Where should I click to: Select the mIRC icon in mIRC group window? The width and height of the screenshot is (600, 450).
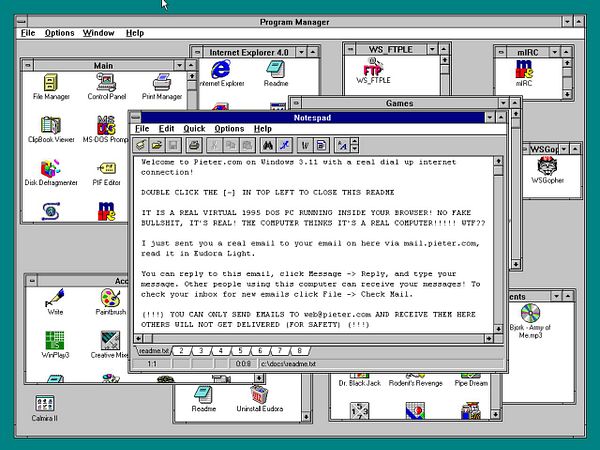(524, 73)
